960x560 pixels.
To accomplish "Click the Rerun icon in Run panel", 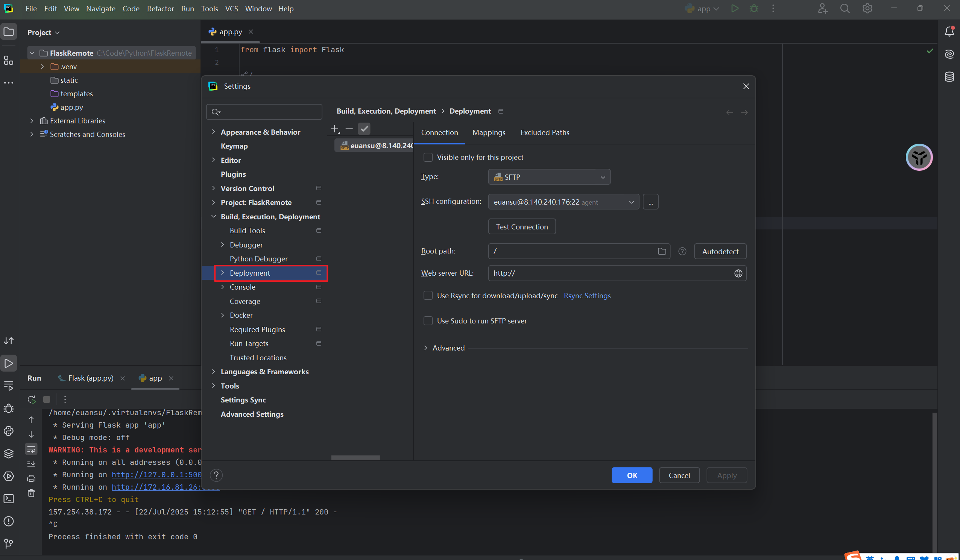I will coord(31,399).
